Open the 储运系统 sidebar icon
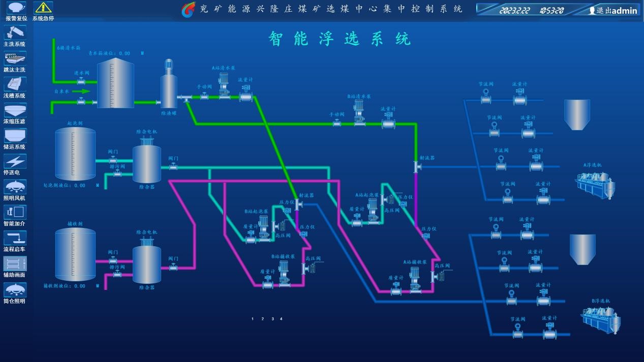644x362 pixels. tap(15, 136)
